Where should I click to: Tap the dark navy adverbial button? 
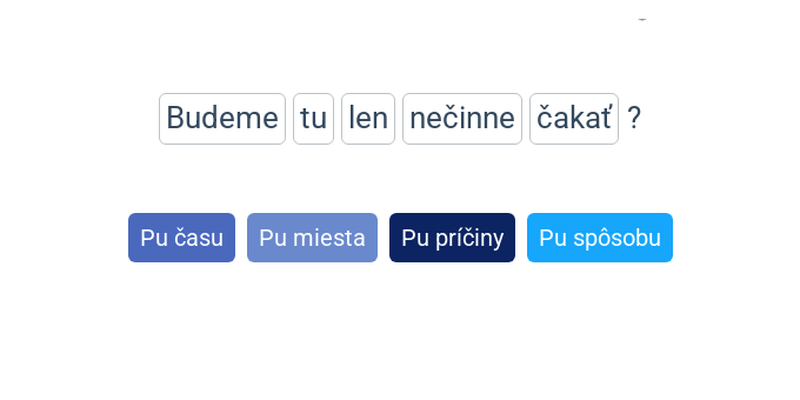click(x=452, y=238)
